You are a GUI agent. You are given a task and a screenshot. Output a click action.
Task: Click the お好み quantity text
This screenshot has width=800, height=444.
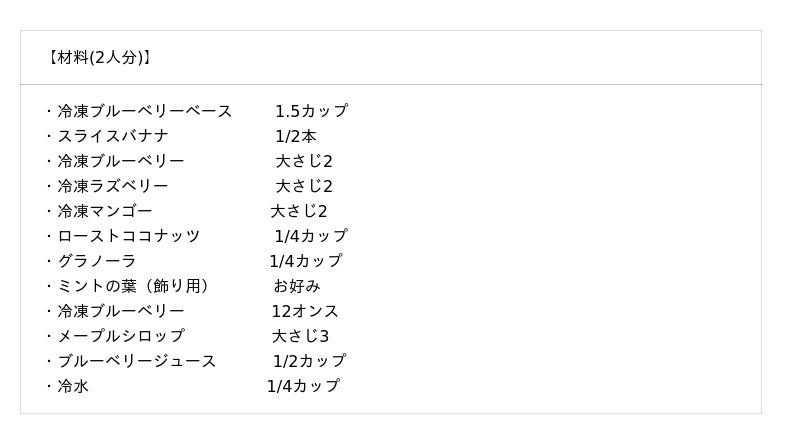(x=297, y=286)
